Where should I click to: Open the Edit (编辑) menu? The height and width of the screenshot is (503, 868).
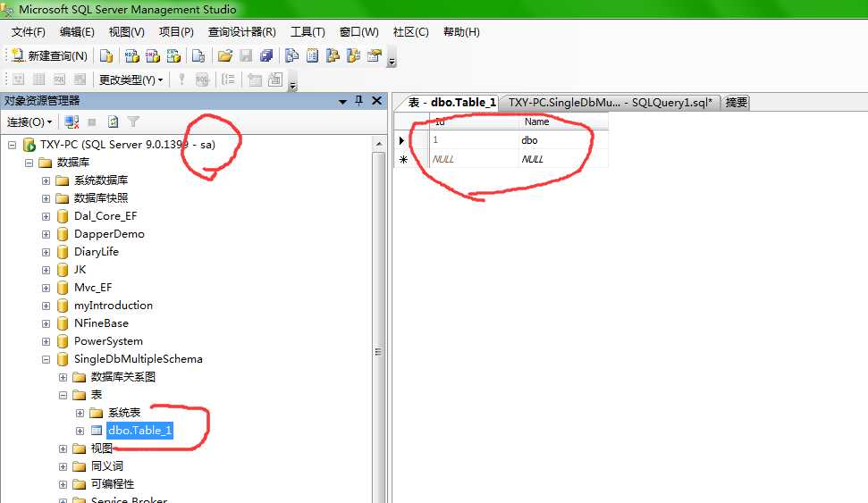point(77,32)
